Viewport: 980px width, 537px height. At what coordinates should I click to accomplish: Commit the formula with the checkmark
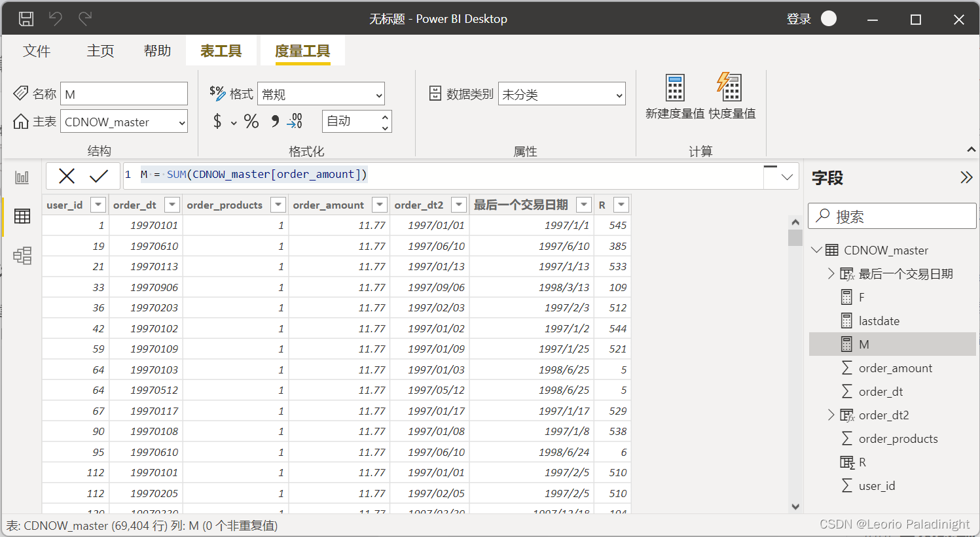click(x=99, y=175)
